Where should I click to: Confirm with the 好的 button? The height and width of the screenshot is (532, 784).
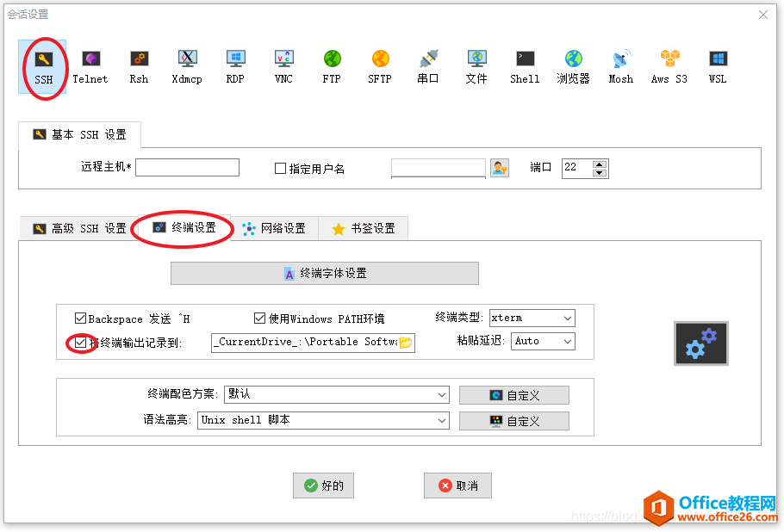coord(323,486)
